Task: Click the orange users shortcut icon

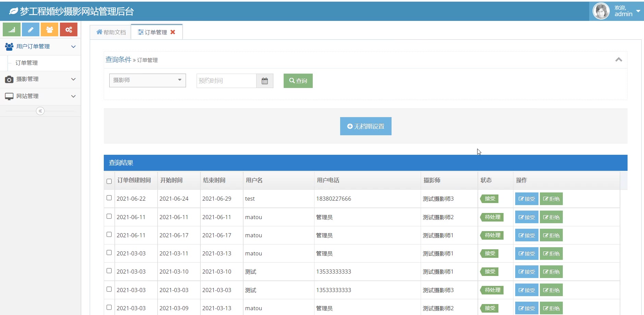Action: 49,30
